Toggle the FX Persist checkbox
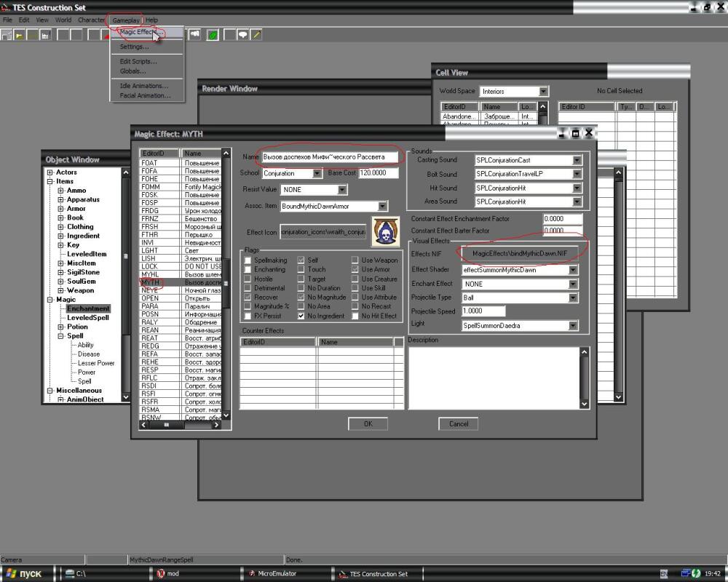Screen dimensions: 728x582 click(248, 316)
